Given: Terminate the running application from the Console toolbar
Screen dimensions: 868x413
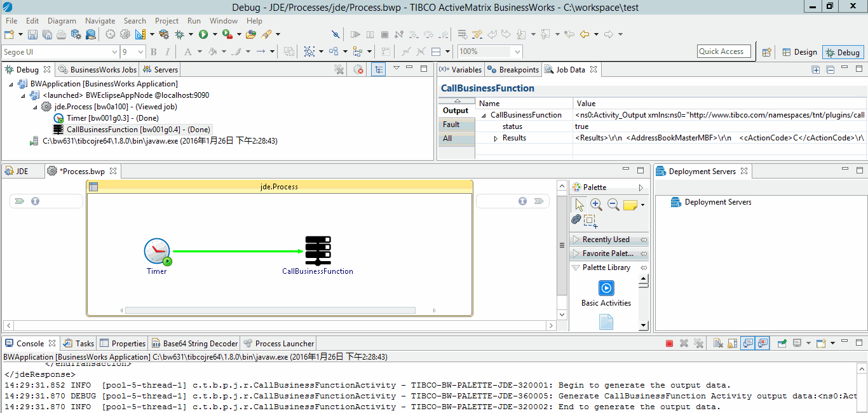Looking at the screenshot, I should [x=669, y=343].
